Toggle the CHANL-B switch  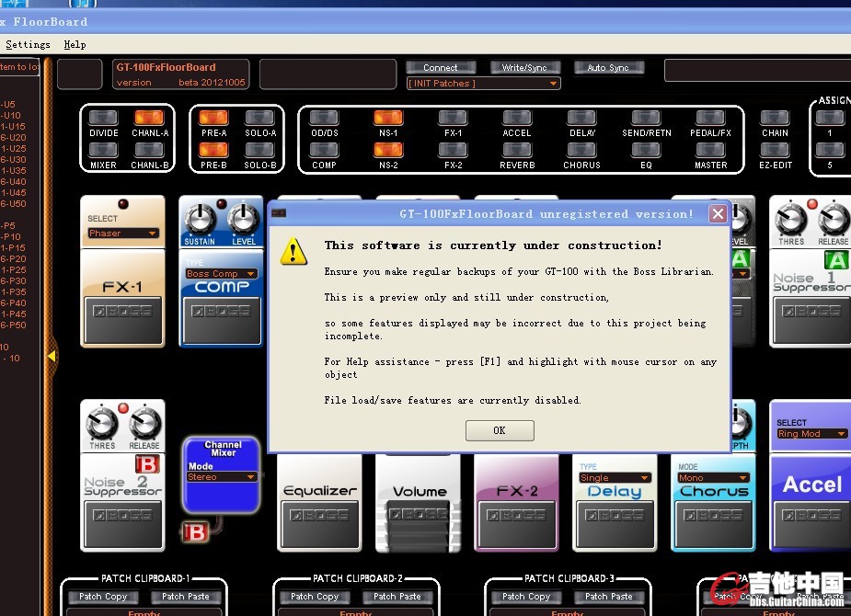149,150
